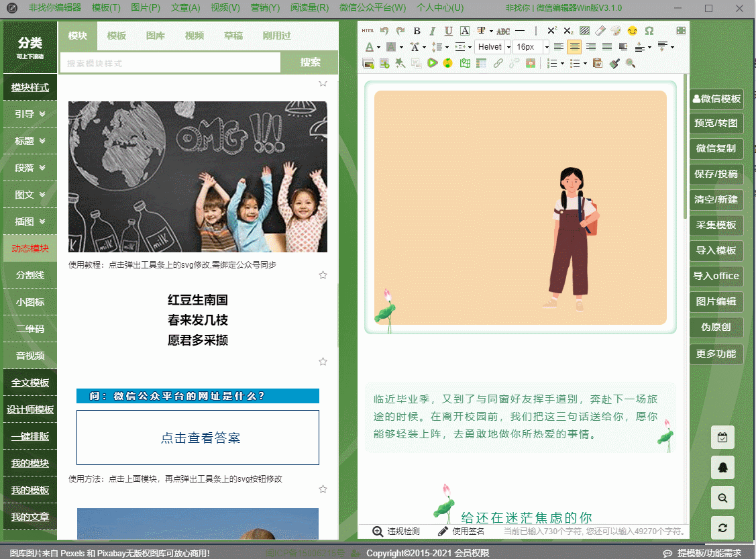Redo the last edit
This screenshot has width=756, height=559.
point(400,31)
